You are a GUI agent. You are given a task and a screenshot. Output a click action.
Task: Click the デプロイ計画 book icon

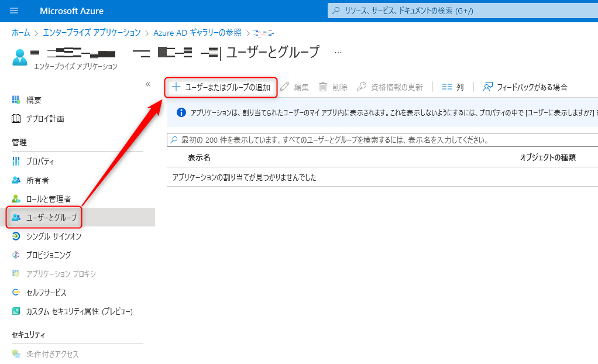[x=16, y=119]
